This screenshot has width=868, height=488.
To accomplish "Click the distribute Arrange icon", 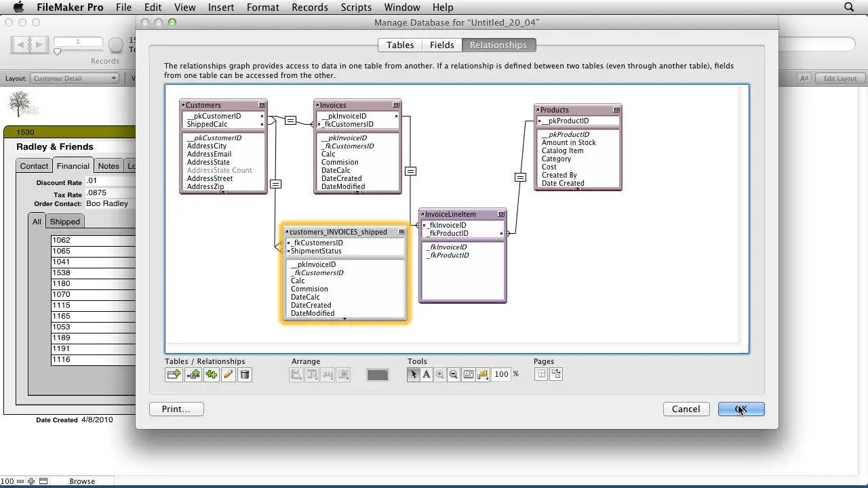I will [x=328, y=374].
